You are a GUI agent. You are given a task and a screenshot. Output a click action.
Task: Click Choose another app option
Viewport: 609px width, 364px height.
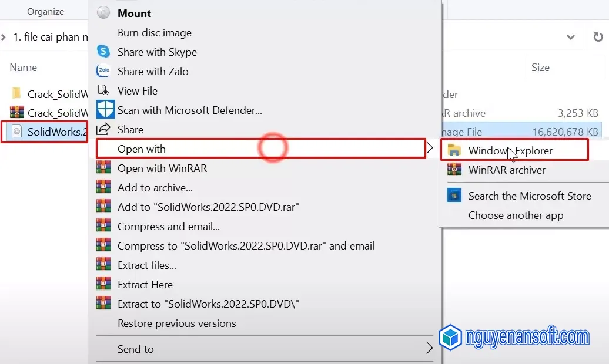click(x=516, y=215)
